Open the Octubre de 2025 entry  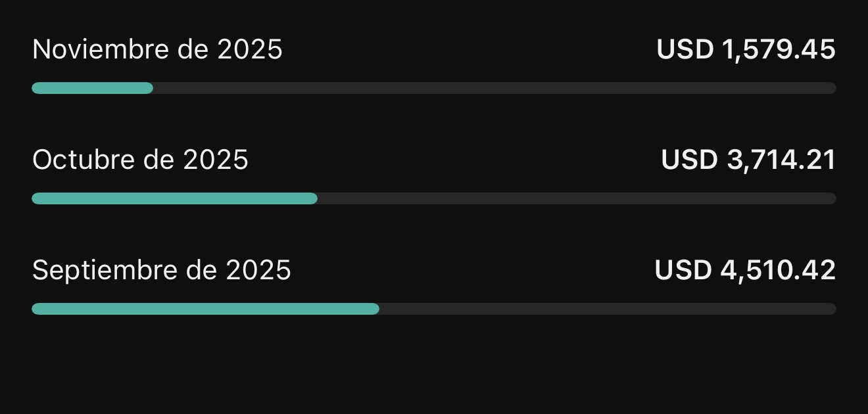[140, 160]
